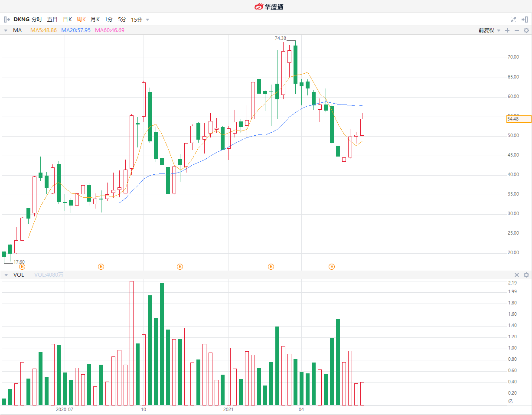This screenshot has height=415, width=532.
Task: Expand the VOL indicator selector triangle
Action: click(6, 275)
